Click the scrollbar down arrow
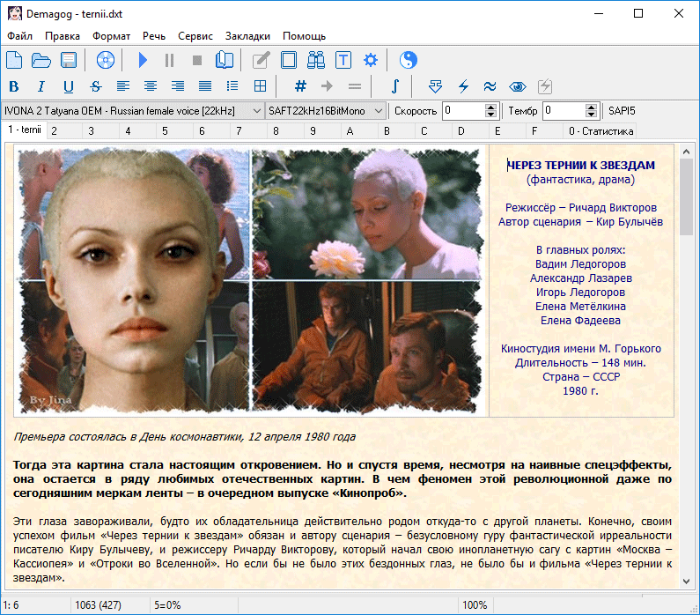Viewport: 700px width, 615px height. (x=686, y=581)
